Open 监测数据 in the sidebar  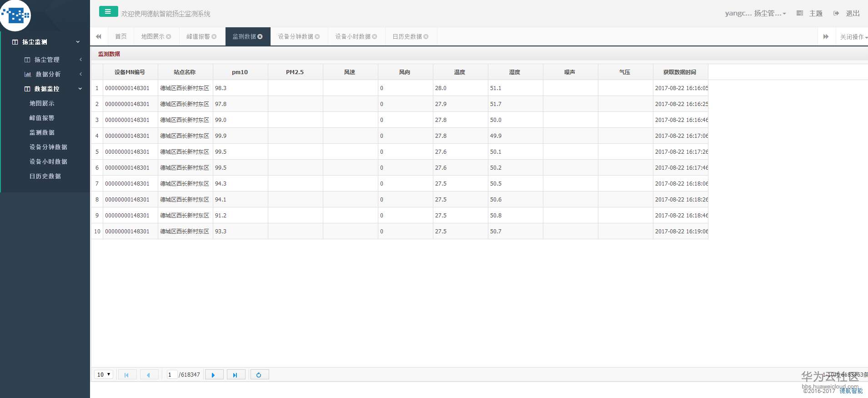pos(42,133)
